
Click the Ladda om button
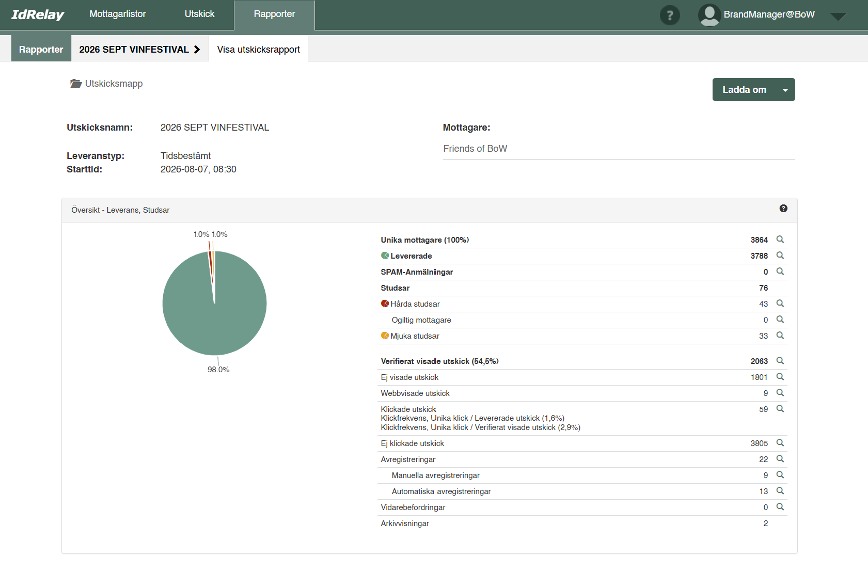(744, 90)
